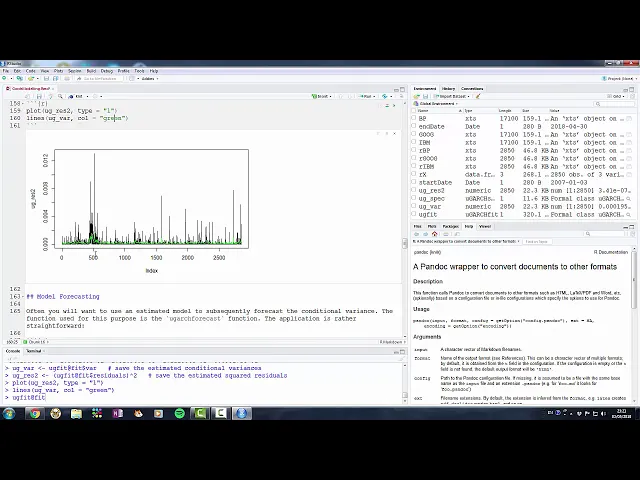The image size is (640, 480).
Task: Check the IBM object checkbox
Action: 413,142
